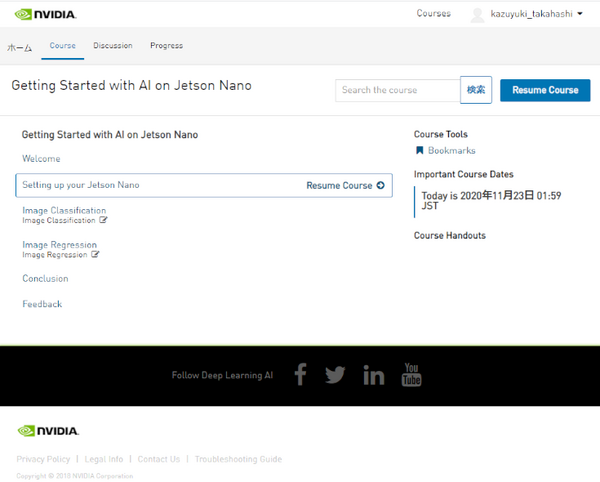Click the 検索 search button
Image resolution: width=600 pixels, height=482 pixels.
click(x=476, y=90)
